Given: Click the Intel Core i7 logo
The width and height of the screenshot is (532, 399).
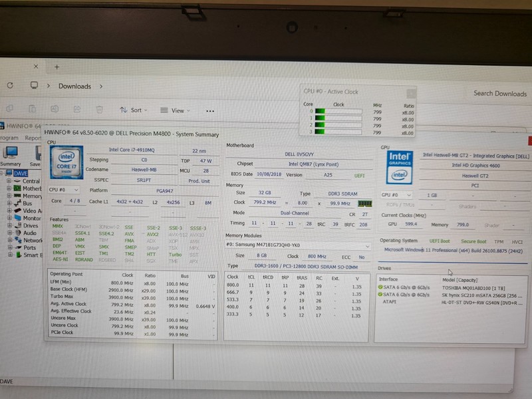Looking at the screenshot, I should tap(66, 162).
